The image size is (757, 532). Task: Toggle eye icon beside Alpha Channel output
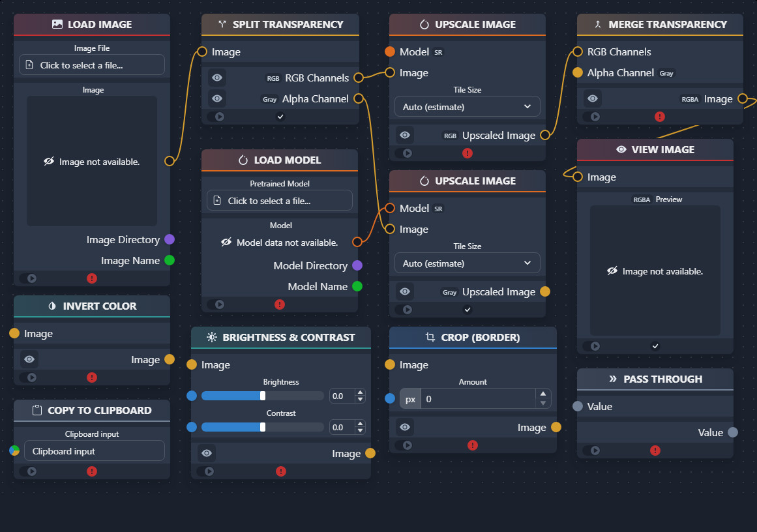pos(217,99)
